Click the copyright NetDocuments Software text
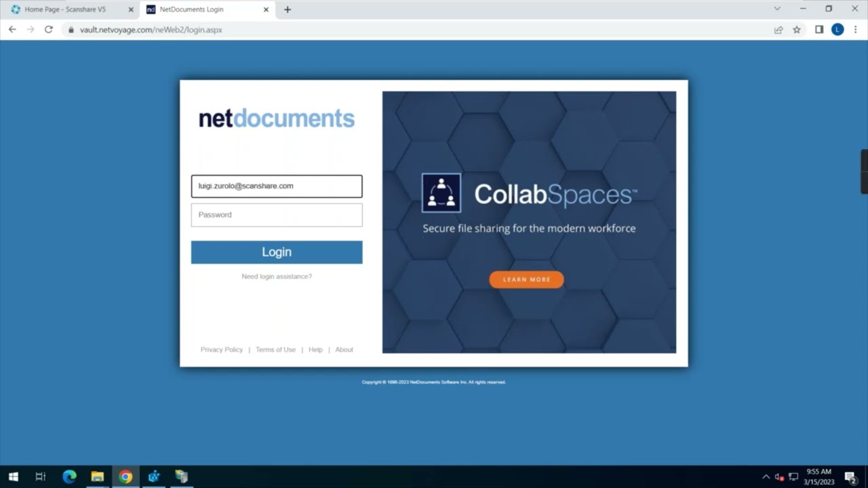Screen dimensions: 868x488 pyautogui.click(x=434, y=382)
